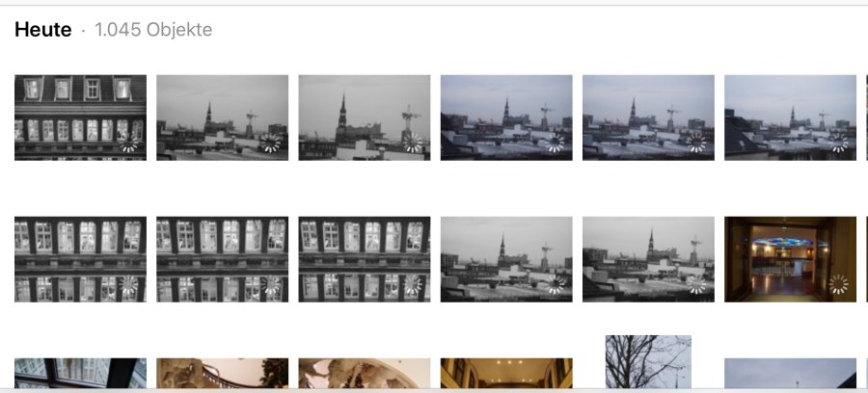Select first-row gray skyline photo, second thumbnail
This screenshot has width=868, height=393.
click(222, 117)
